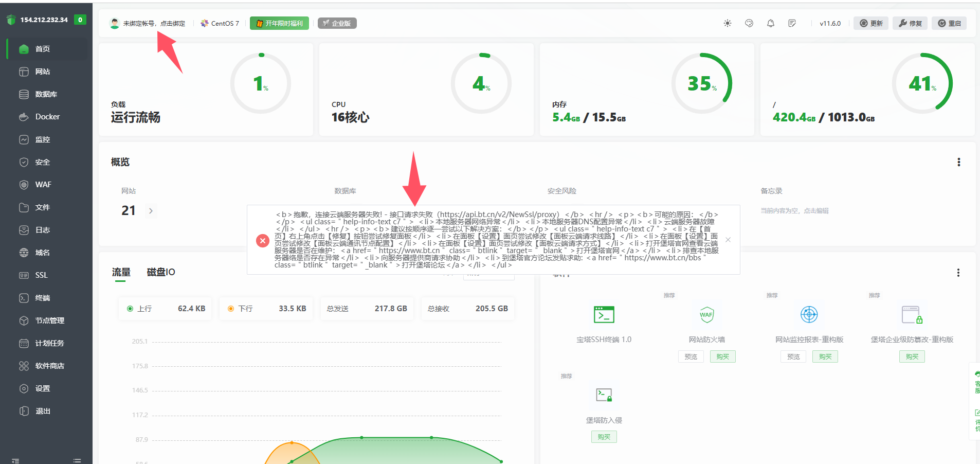Screen dimensions: 980x464
Task: Switch to the 磁盘IO tab
Action: 161,272
